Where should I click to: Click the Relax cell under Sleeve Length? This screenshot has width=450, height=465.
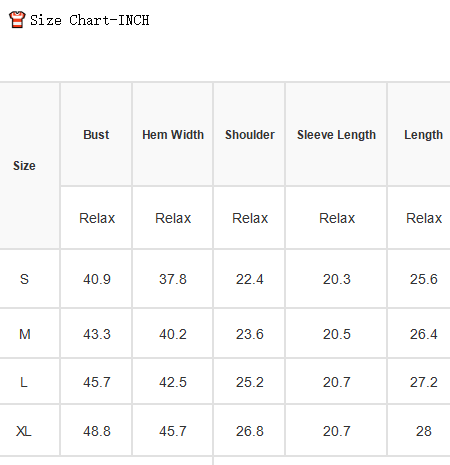click(337, 218)
